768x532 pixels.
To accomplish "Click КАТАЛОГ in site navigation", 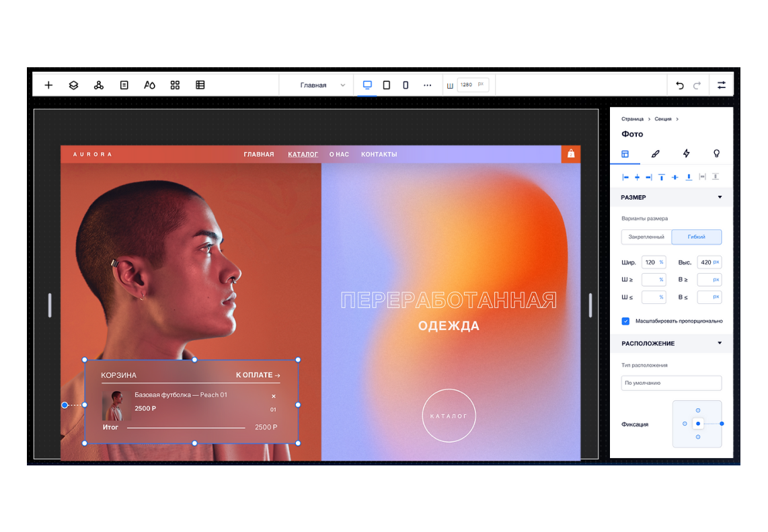I will (x=303, y=154).
